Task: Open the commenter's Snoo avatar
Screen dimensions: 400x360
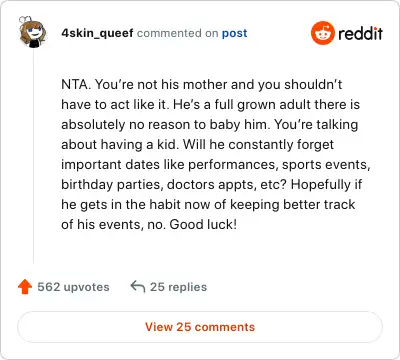Action: coord(32,32)
